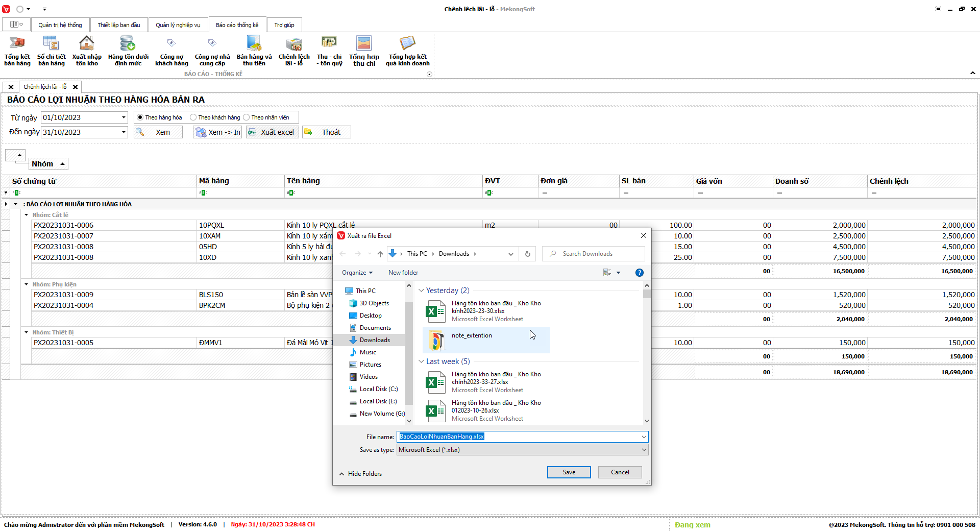980x531 pixels.
Task: Collapse the Yesterday file group
Action: point(421,291)
